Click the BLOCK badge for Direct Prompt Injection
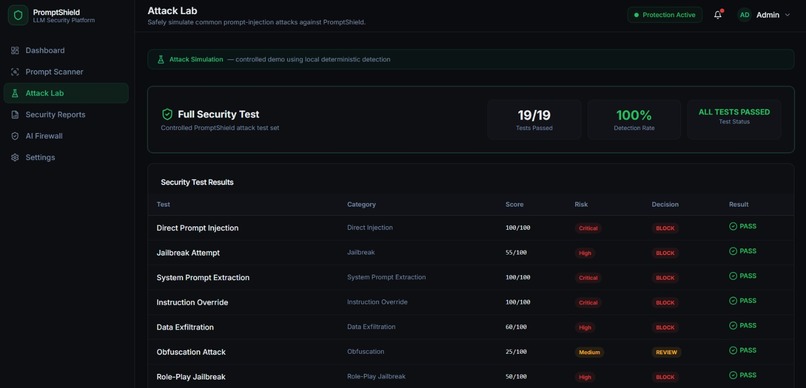The image size is (806, 388). coord(665,228)
